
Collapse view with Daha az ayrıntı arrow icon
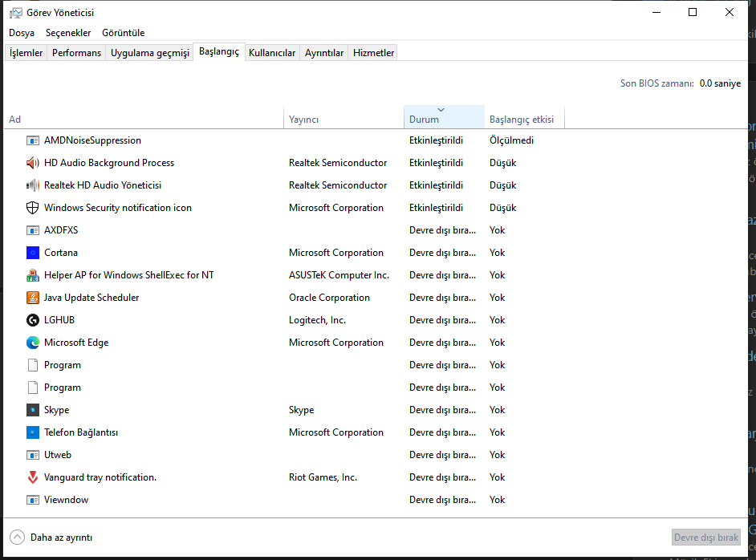pyautogui.click(x=18, y=538)
